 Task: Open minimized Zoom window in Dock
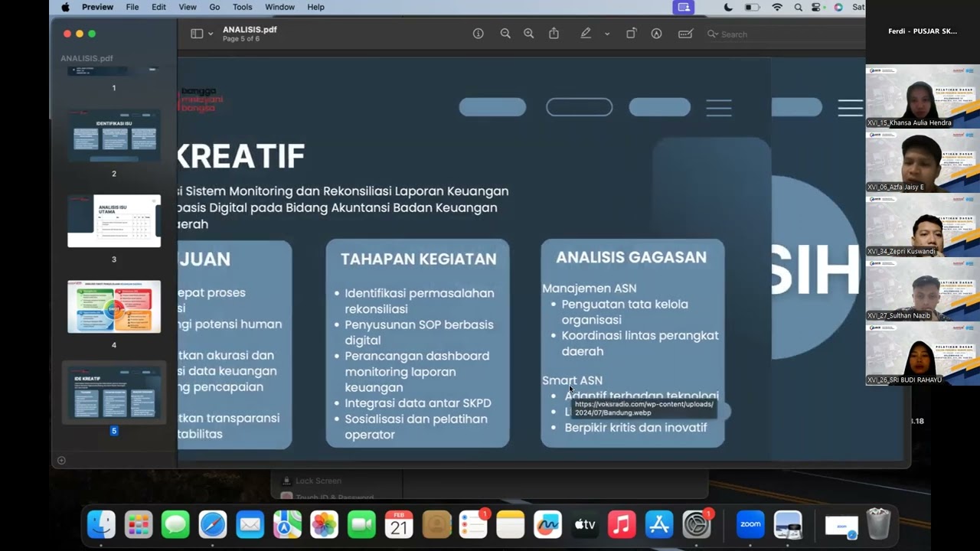click(x=841, y=526)
